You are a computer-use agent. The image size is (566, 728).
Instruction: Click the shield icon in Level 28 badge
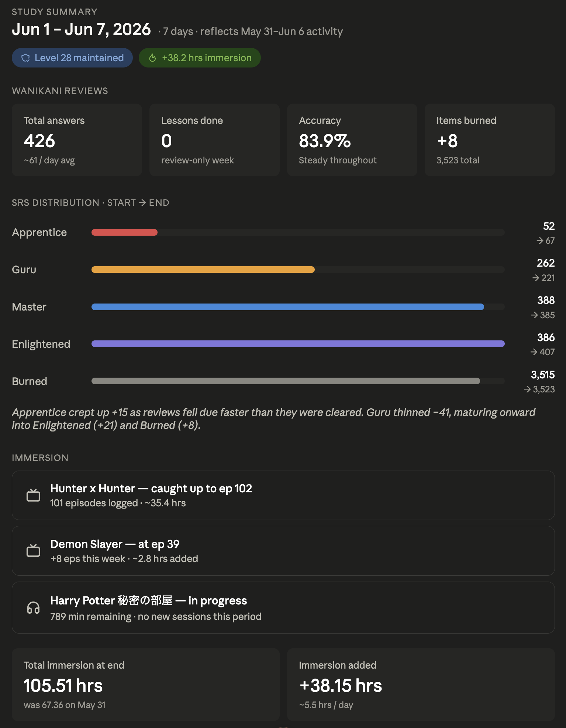(25, 58)
